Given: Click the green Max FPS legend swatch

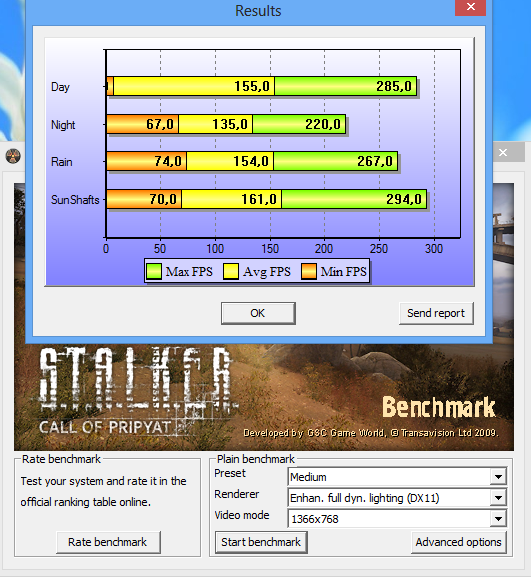Looking at the screenshot, I should 153,272.
